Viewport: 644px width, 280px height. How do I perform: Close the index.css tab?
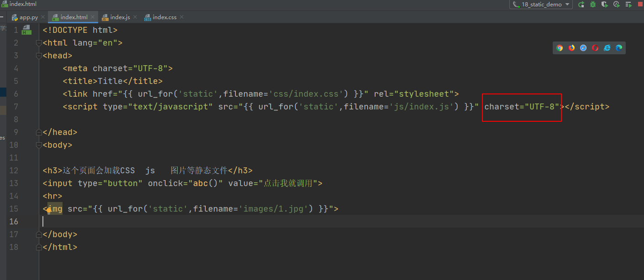tap(182, 17)
